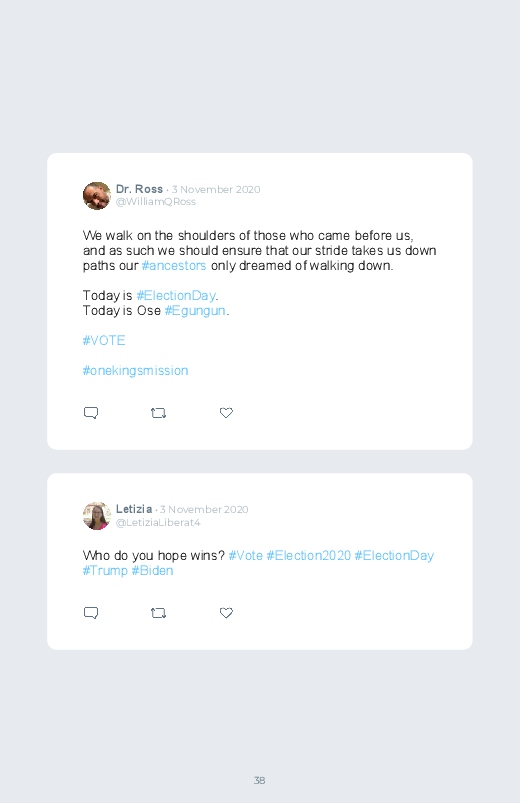Reply to Letizia's tweet
The image size is (520, 803).
[x=91, y=612]
